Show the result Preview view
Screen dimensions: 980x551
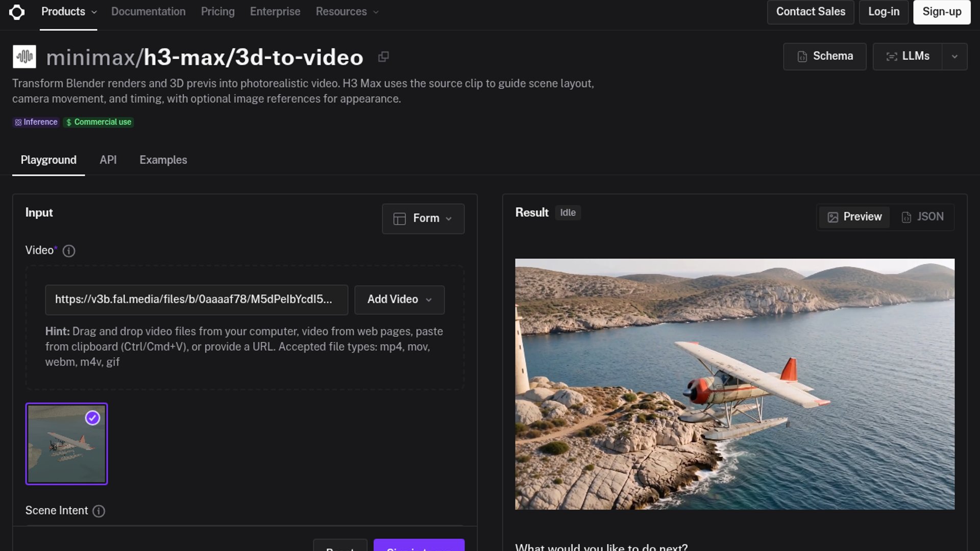click(854, 217)
